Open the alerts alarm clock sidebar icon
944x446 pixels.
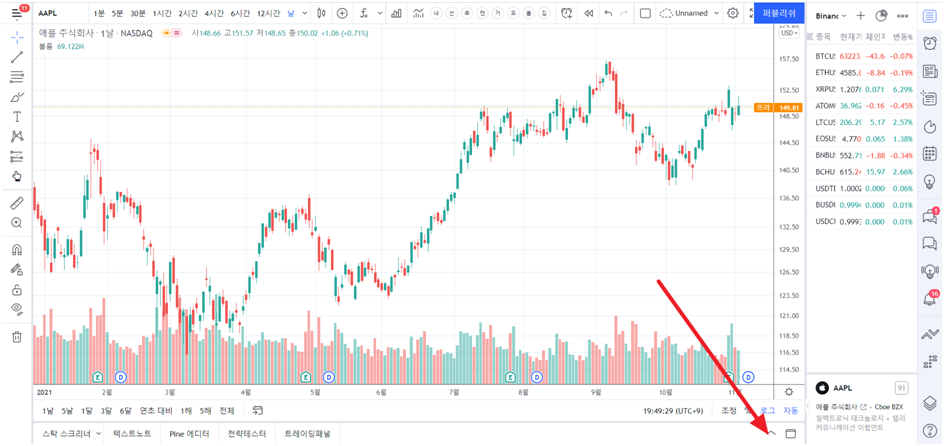tap(929, 43)
